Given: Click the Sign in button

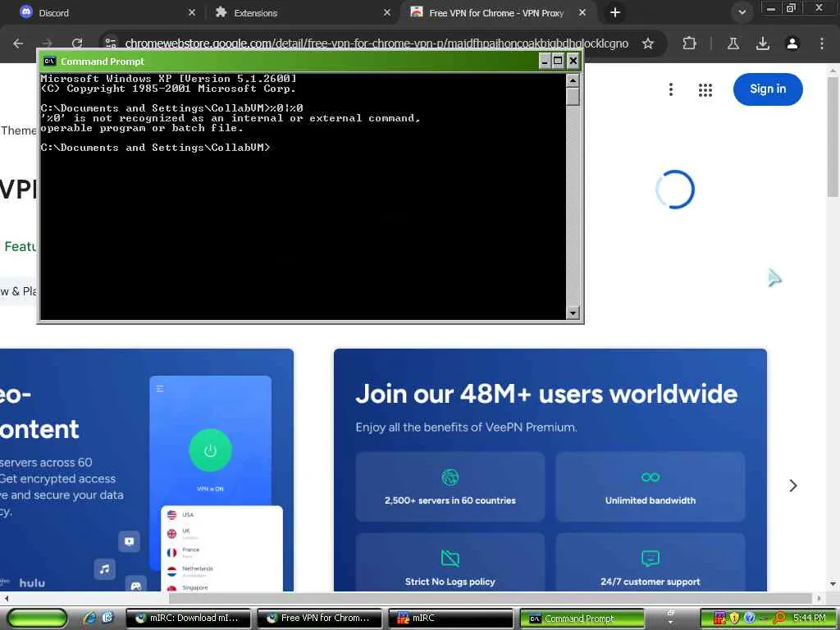Looking at the screenshot, I should [x=768, y=89].
